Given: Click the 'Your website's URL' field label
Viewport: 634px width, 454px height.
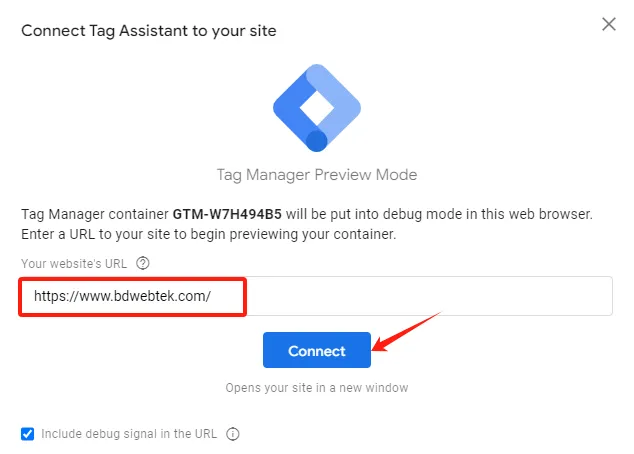Looking at the screenshot, I should 74,264.
